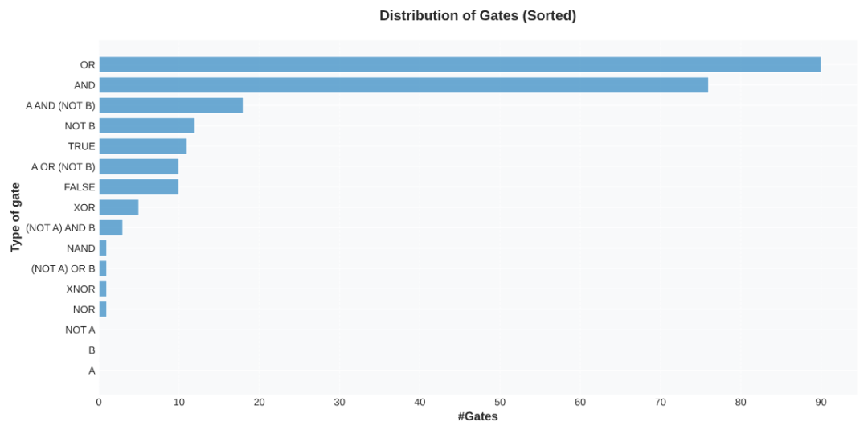Click the (NOT A) AND B bar
The image size is (868, 434).
click(x=110, y=227)
